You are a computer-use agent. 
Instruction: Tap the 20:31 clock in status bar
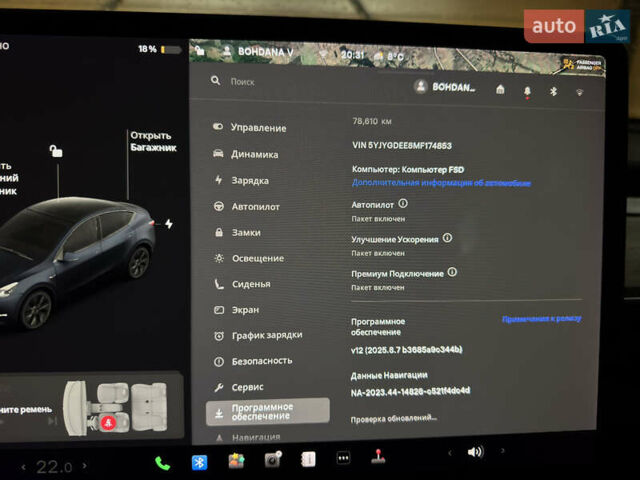pyautogui.click(x=352, y=55)
